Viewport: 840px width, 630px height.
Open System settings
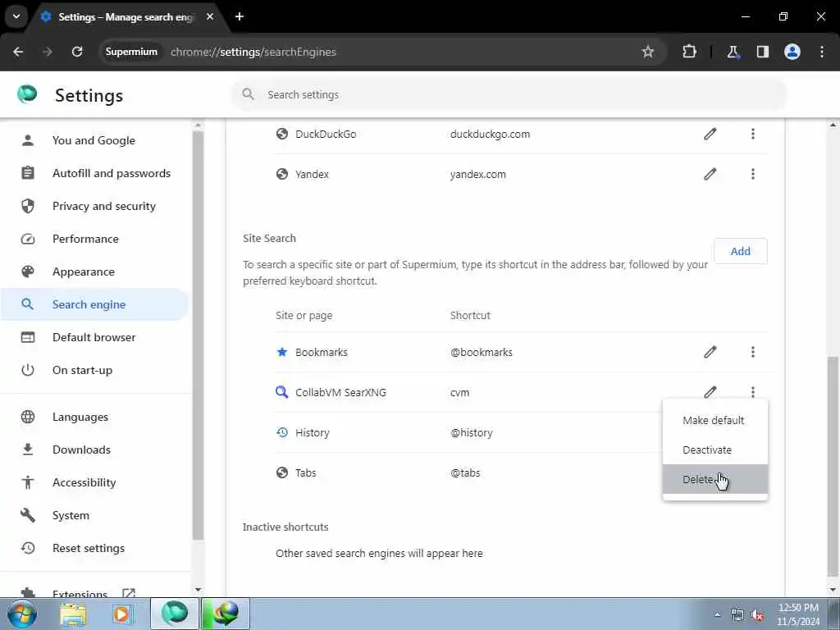(94, 515)
